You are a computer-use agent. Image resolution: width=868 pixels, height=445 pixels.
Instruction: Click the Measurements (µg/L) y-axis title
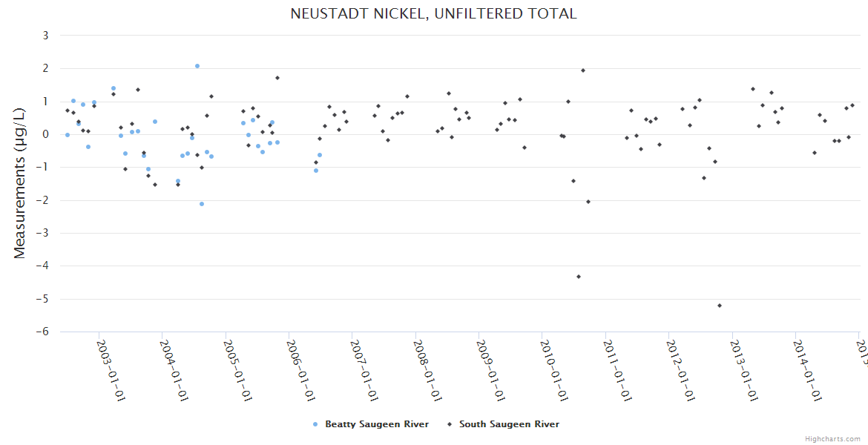pyautogui.click(x=20, y=183)
